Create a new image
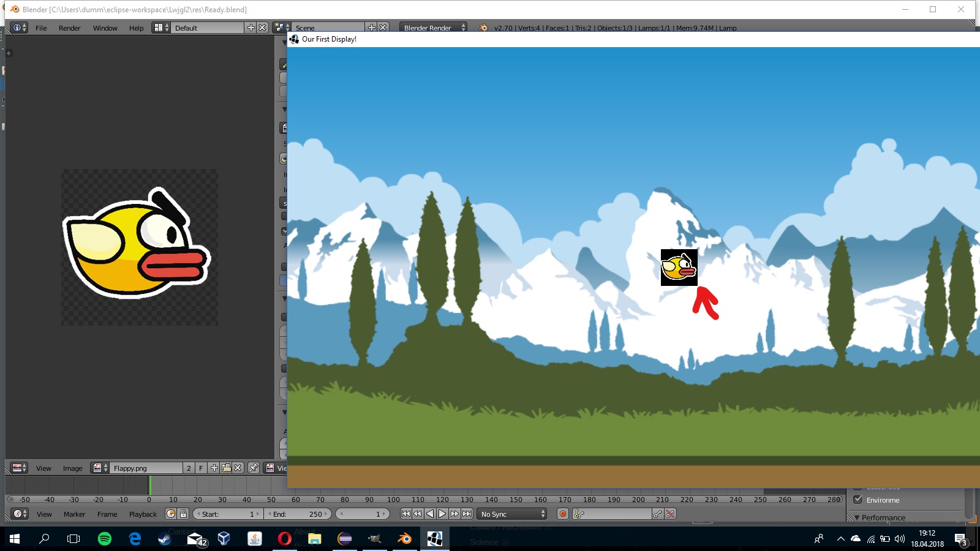This screenshot has width=980, height=551. click(214, 468)
